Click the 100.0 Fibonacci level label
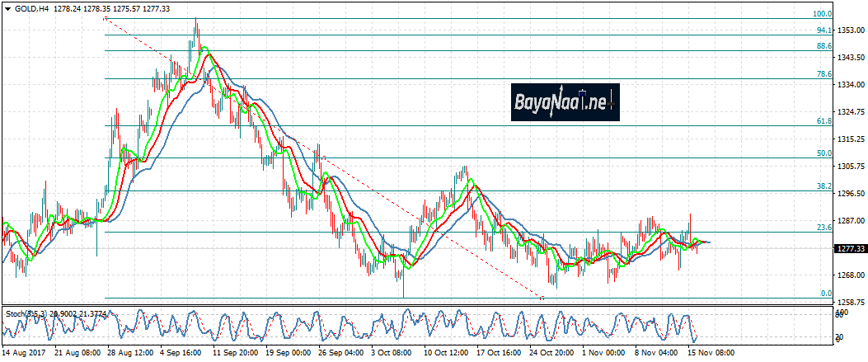The image size is (868, 362). (822, 14)
